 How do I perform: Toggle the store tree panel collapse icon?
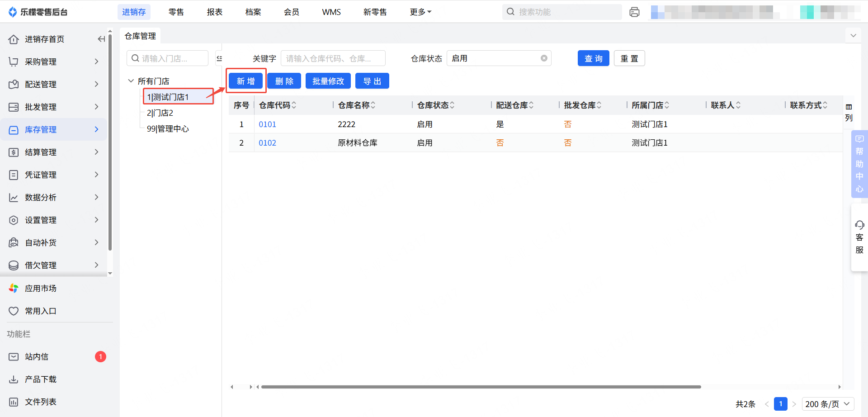click(x=219, y=58)
